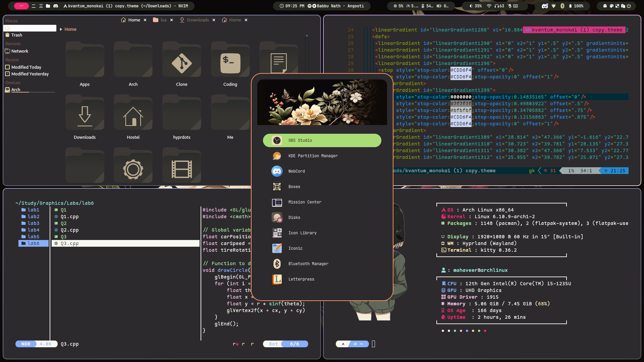Launch the Bluetooth Manager entry

point(308,264)
